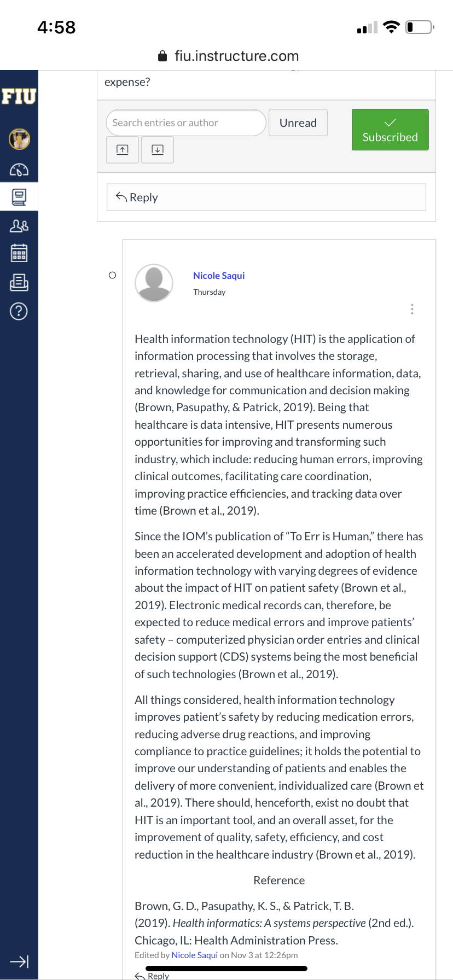Image resolution: width=453 pixels, height=980 pixels.
Task: Click Nicole Saqui link in edited note
Action: point(195,955)
